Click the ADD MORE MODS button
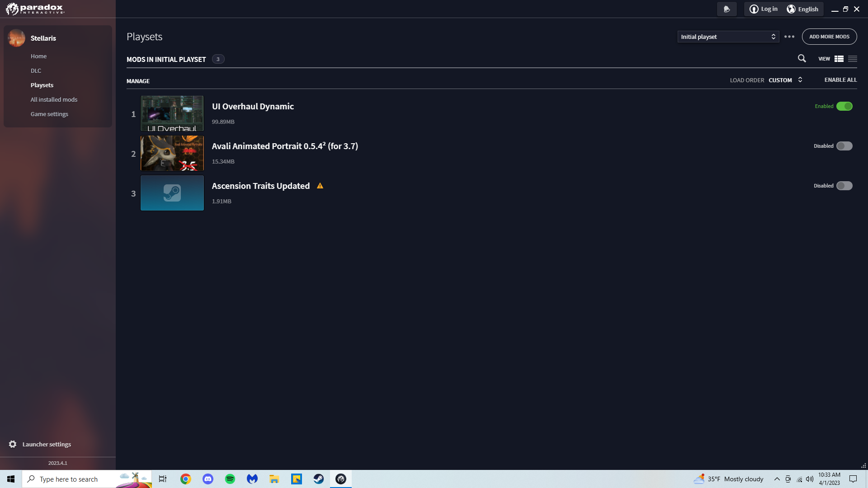Viewport: 868px width, 488px height. (x=830, y=37)
